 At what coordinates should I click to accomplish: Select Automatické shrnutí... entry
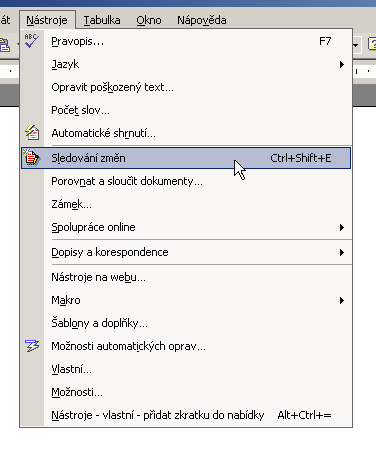point(186,133)
